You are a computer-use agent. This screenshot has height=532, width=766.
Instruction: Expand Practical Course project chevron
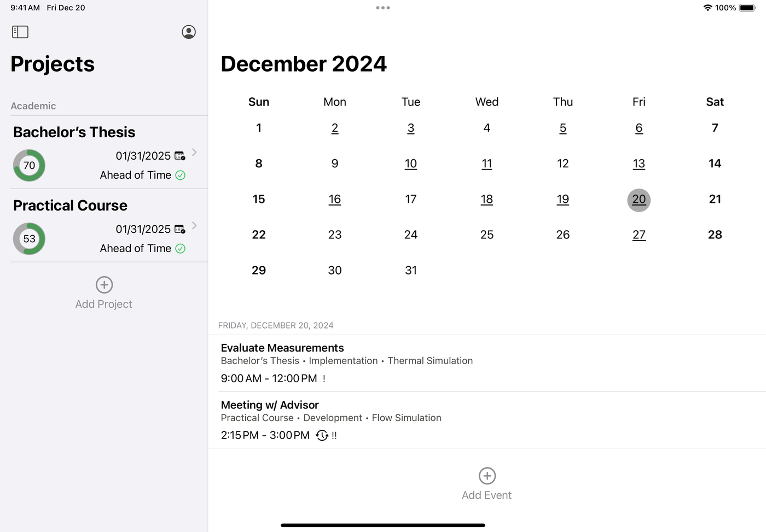pos(194,225)
